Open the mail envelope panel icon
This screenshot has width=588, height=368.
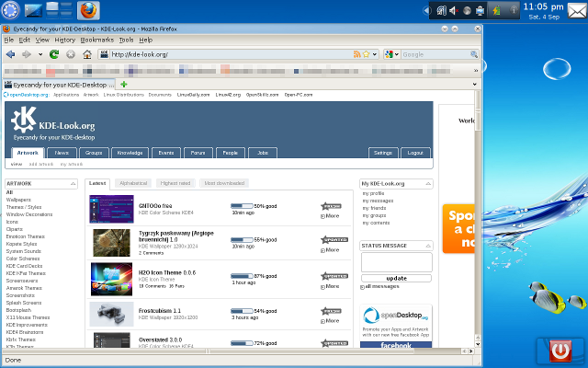(577, 10)
